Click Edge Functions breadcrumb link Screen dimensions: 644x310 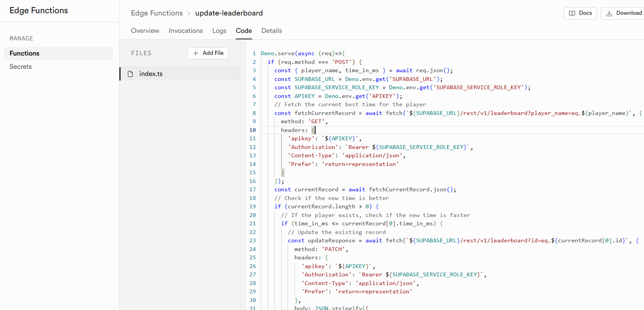[157, 13]
